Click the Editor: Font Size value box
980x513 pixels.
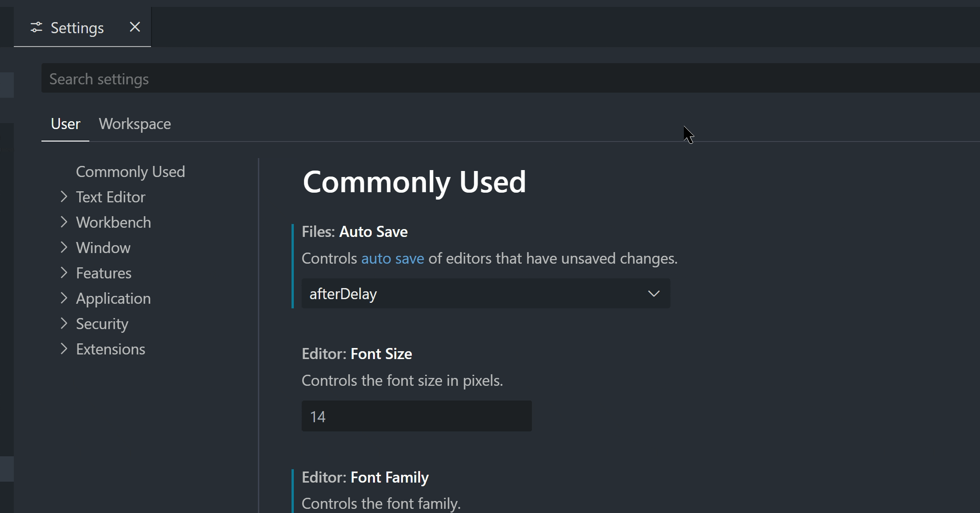(x=416, y=416)
